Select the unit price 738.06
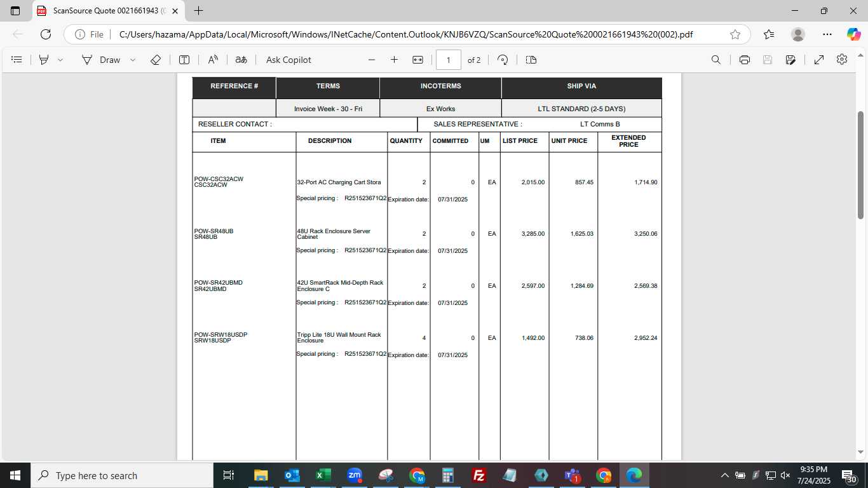Screen dimensions: 868x488 coord(584,338)
